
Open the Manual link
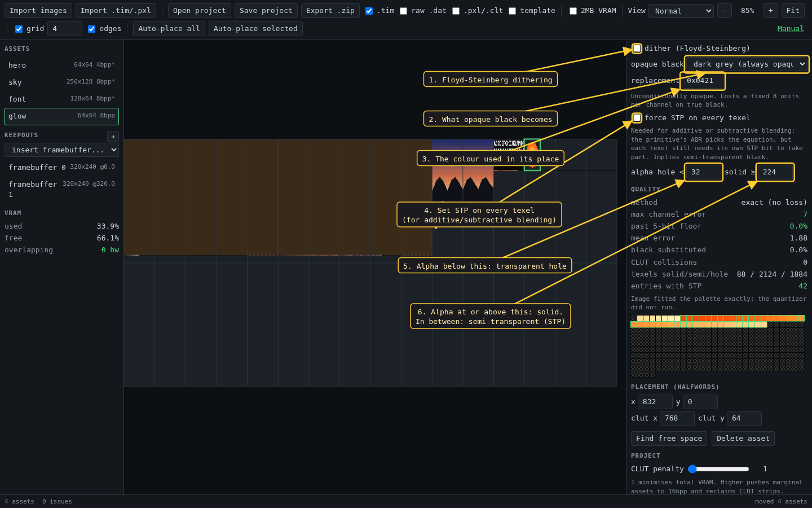[791, 29]
